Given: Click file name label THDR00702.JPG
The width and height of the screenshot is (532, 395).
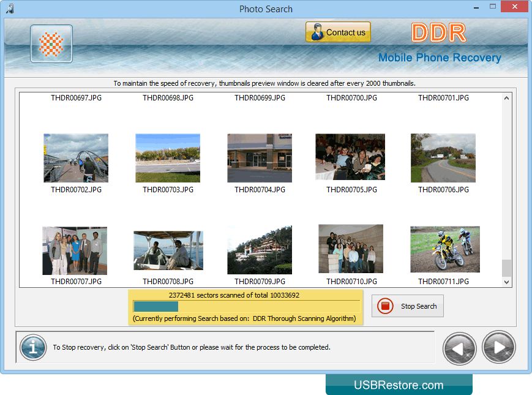Looking at the screenshot, I should (x=77, y=190).
